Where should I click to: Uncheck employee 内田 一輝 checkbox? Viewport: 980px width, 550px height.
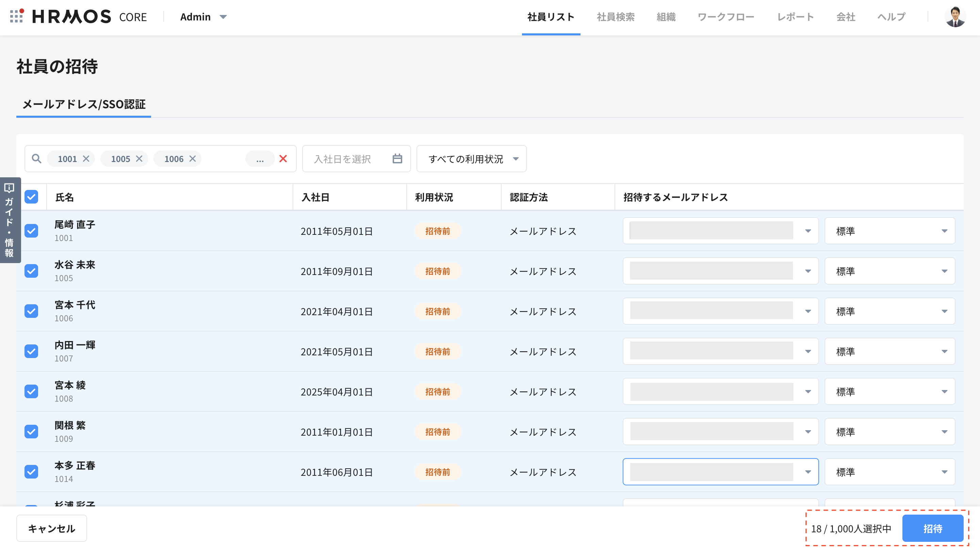click(32, 351)
